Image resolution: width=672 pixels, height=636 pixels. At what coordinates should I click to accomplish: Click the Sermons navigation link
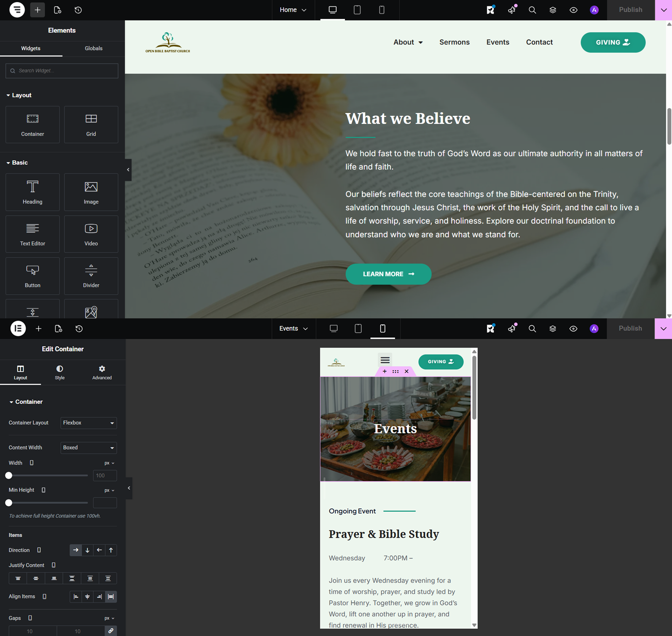coord(454,42)
